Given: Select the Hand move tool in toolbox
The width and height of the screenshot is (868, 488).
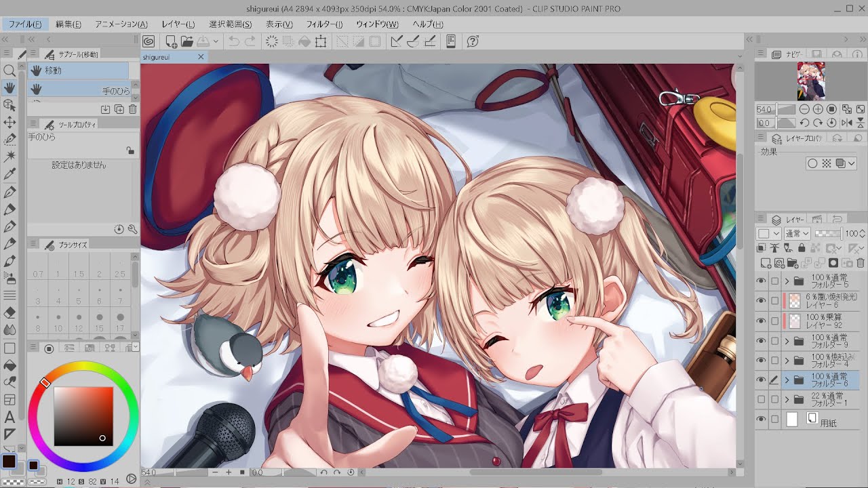Looking at the screenshot, I should click(9, 87).
